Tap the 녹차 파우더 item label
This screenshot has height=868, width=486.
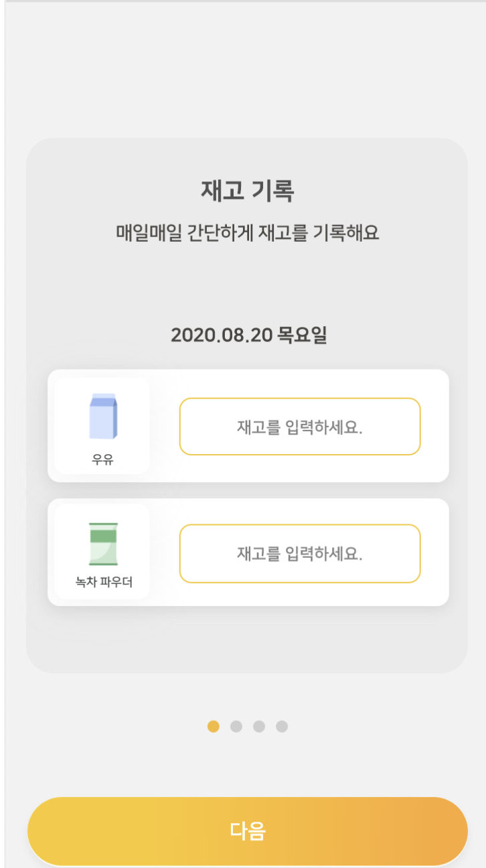(x=104, y=582)
